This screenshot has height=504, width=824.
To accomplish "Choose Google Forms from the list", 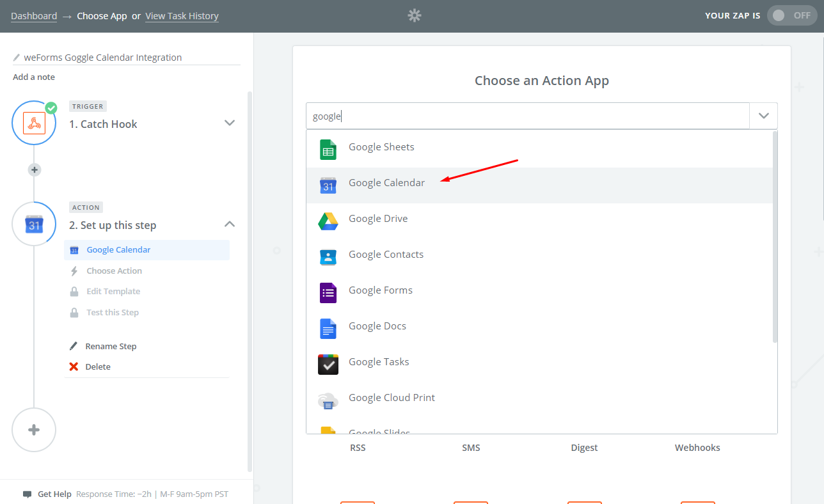I will pos(539,293).
